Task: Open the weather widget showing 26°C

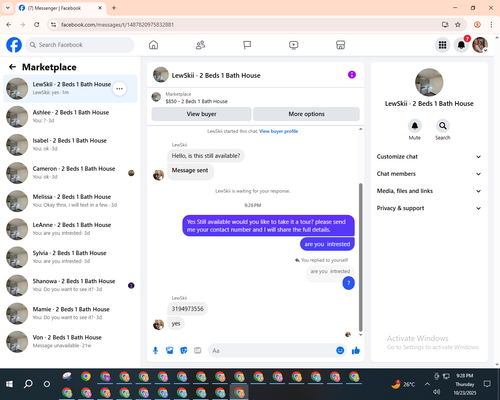Action: click(403, 384)
